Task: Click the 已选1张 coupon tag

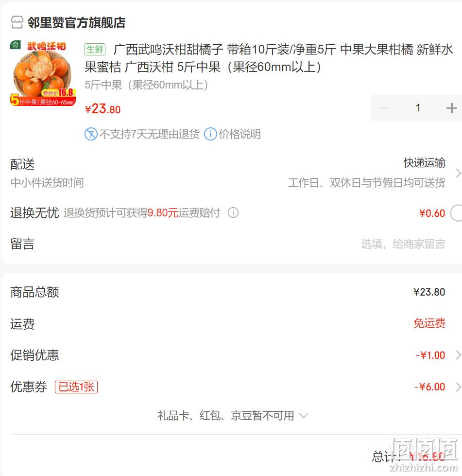Action: tap(76, 387)
